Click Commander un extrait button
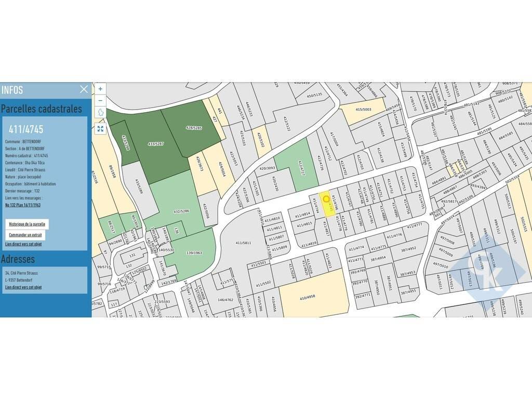The height and width of the screenshot is (399, 532). [x=25, y=235]
